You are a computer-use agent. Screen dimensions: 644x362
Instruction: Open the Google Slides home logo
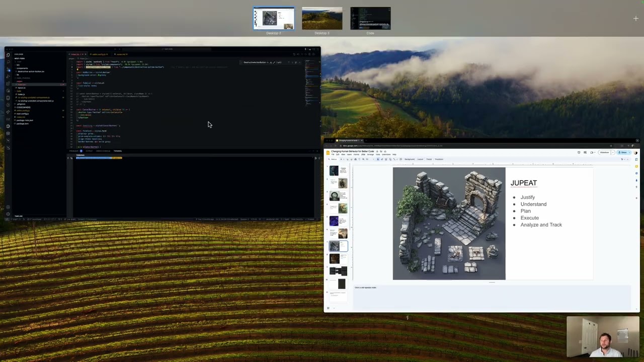click(328, 152)
